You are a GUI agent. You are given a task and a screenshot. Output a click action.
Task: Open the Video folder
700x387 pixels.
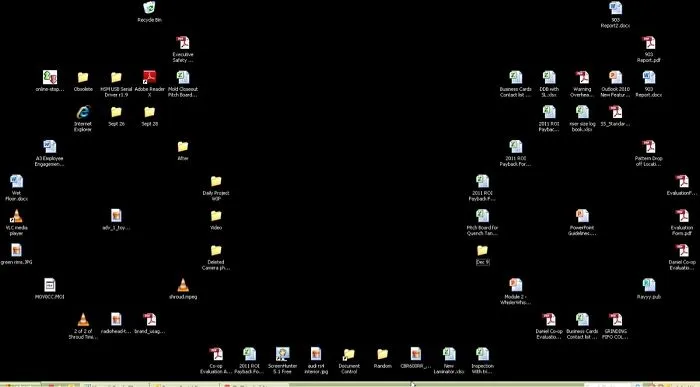click(216, 216)
